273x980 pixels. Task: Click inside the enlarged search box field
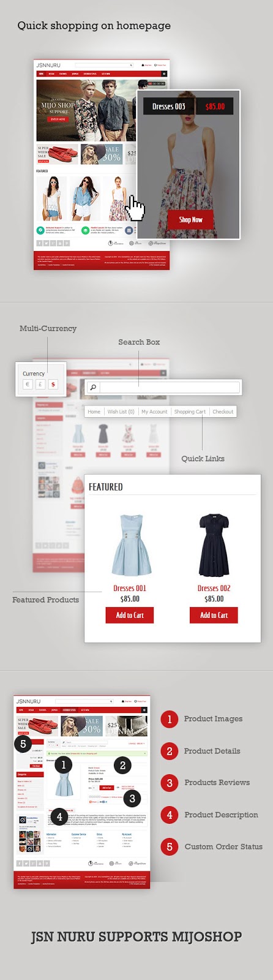pos(170,387)
